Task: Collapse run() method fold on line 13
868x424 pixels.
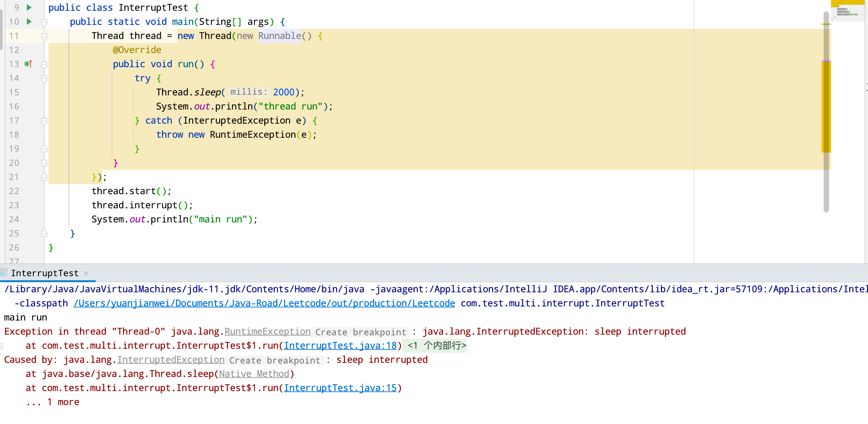Action: coord(44,65)
